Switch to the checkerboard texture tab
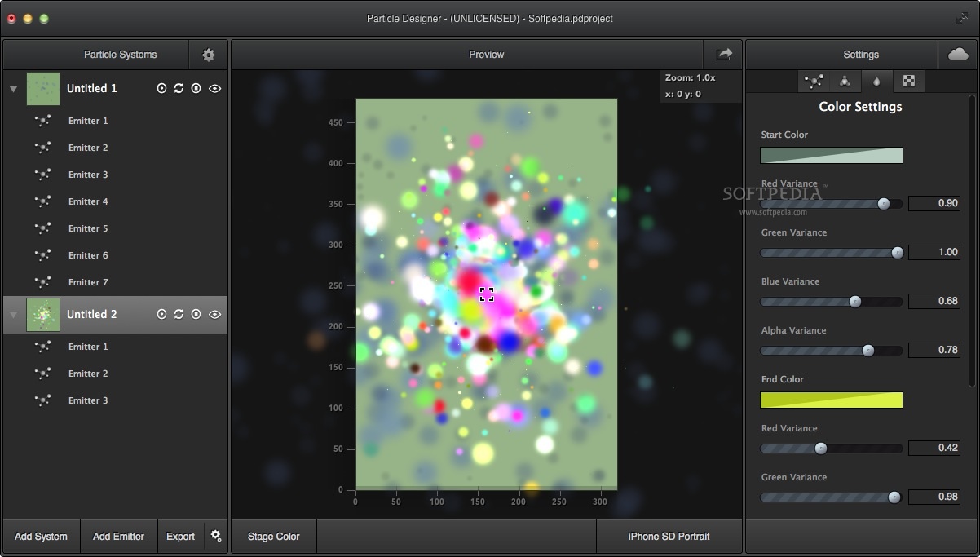Viewport: 980px width, 557px height. click(909, 81)
